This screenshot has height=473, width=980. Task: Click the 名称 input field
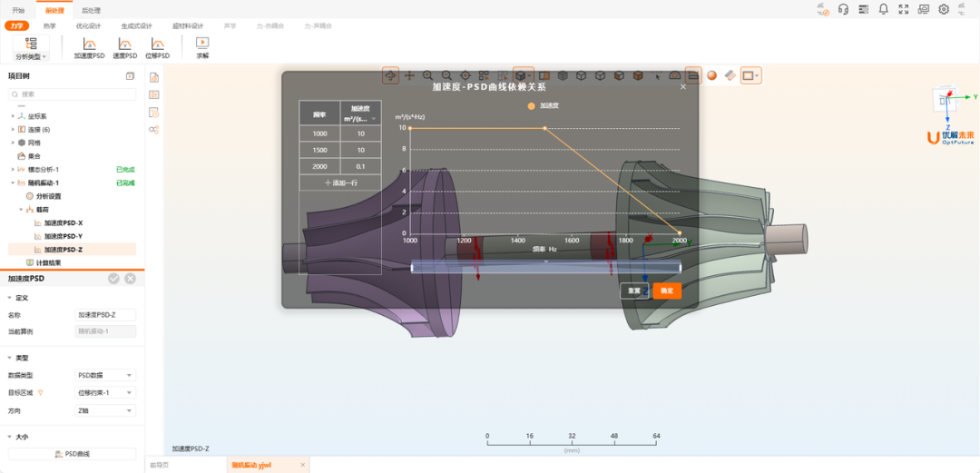coord(105,315)
